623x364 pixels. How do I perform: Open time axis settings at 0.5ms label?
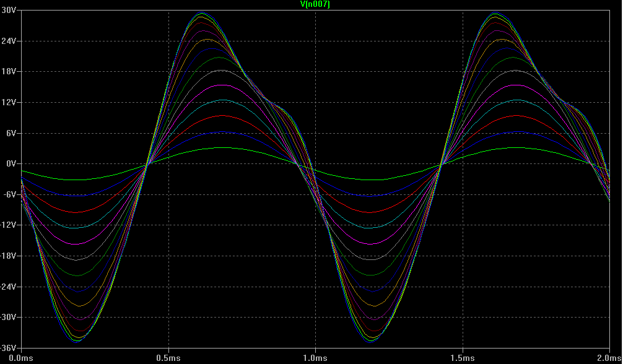168,358
